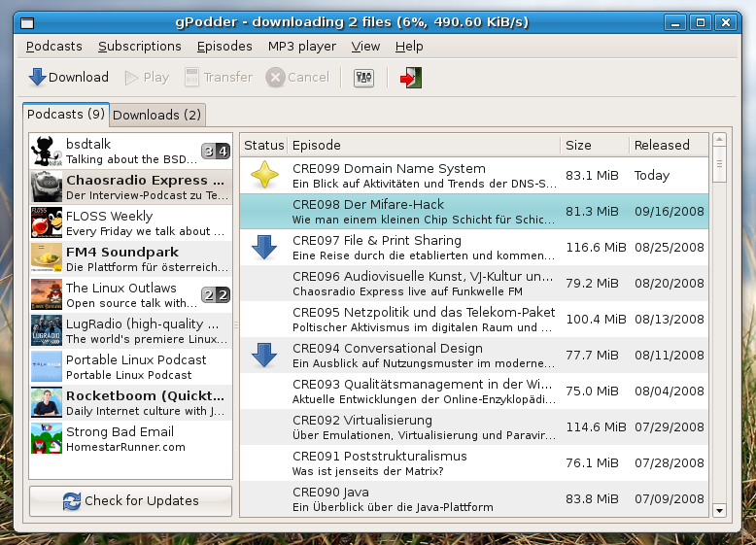Click the Check for Updates button

click(x=130, y=500)
